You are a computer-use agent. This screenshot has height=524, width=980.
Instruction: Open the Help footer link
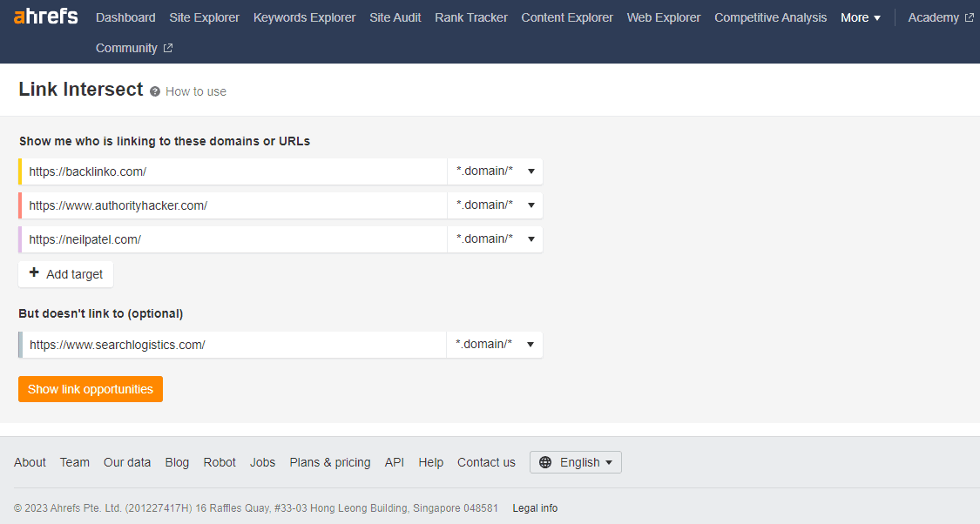coord(430,462)
